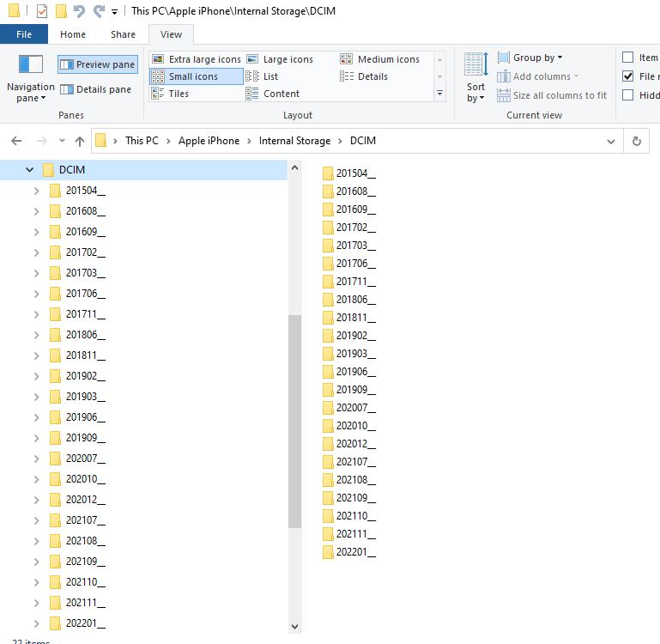Switch to Home ribbon tab

point(73,34)
